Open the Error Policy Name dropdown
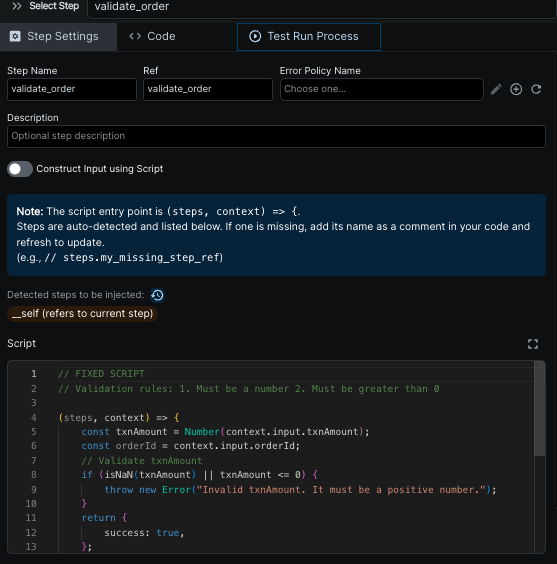Image resolution: width=557 pixels, height=564 pixels. (x=382, y=89)
